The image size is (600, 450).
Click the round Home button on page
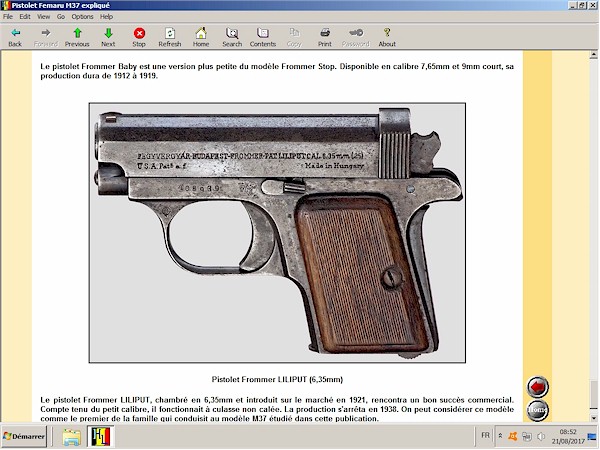(537, 410)
